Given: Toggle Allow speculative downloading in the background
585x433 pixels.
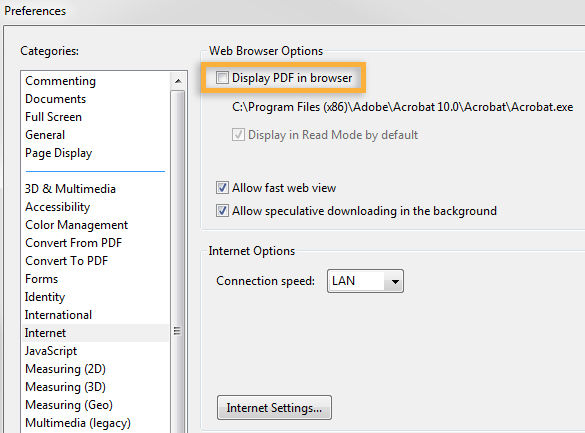Looking at the screenshot, I should coord(222,211).
